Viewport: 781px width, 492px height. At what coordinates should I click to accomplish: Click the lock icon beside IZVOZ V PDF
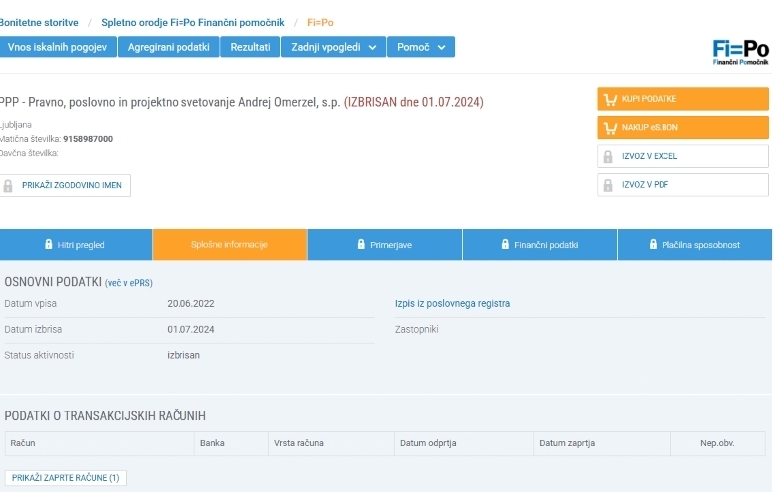tap(608, 185)
